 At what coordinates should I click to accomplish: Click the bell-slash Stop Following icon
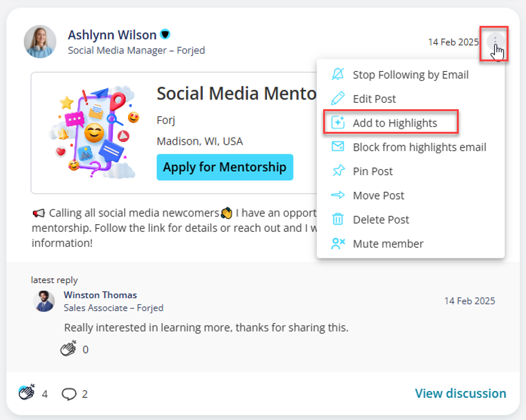coord(338,74)
